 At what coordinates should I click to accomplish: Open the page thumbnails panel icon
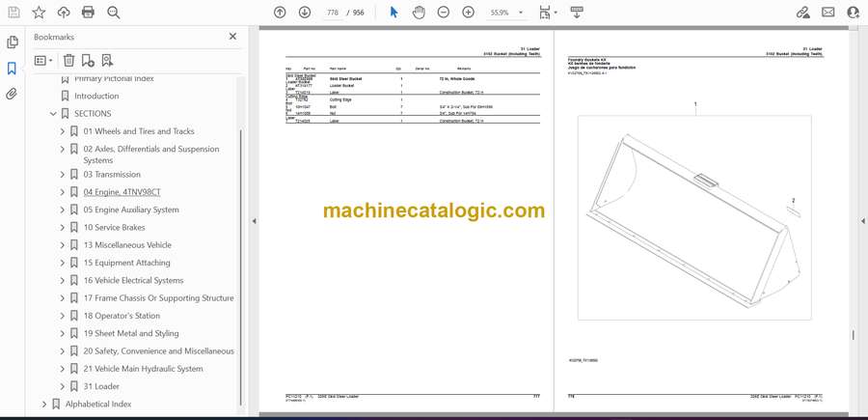[x=13, y=42]
